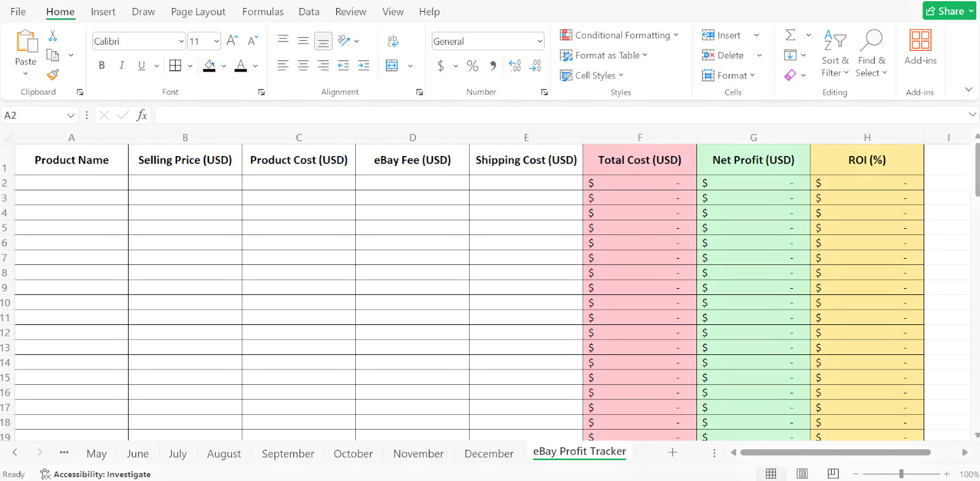Toggle Align Left horizontal alignment

click(283, 65)
